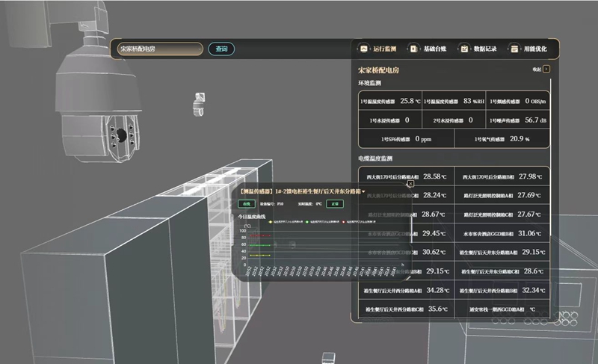Collapse the side panel using 收起 arrow
The height and width of the screenshot is (364, 598).
pos(546,69)
